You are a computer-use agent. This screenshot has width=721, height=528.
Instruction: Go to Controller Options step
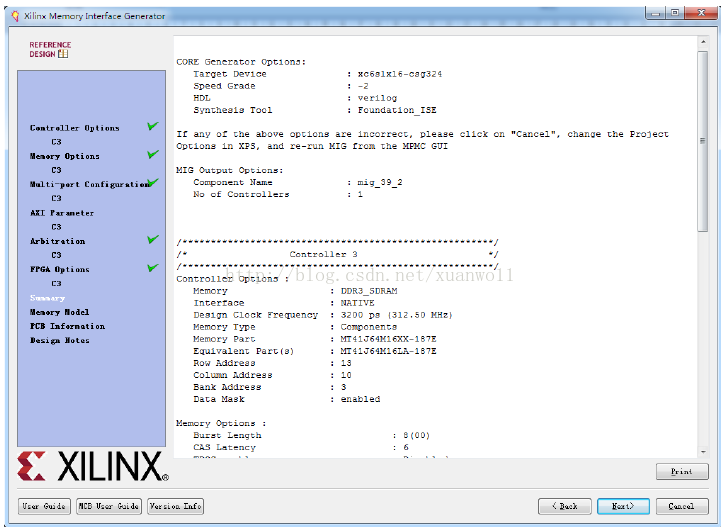coord(74,128)
